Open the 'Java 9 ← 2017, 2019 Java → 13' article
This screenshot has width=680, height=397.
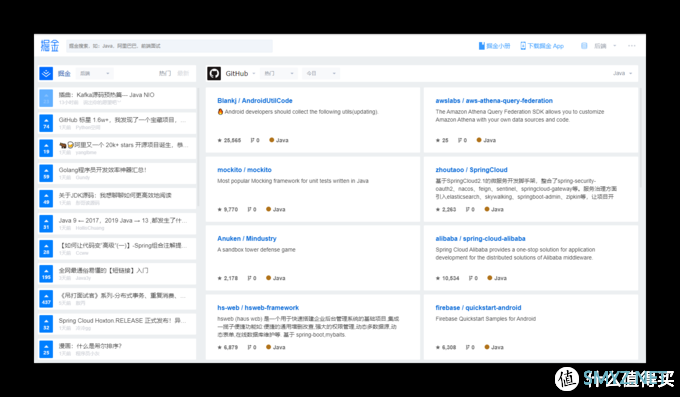coord(123,220)
